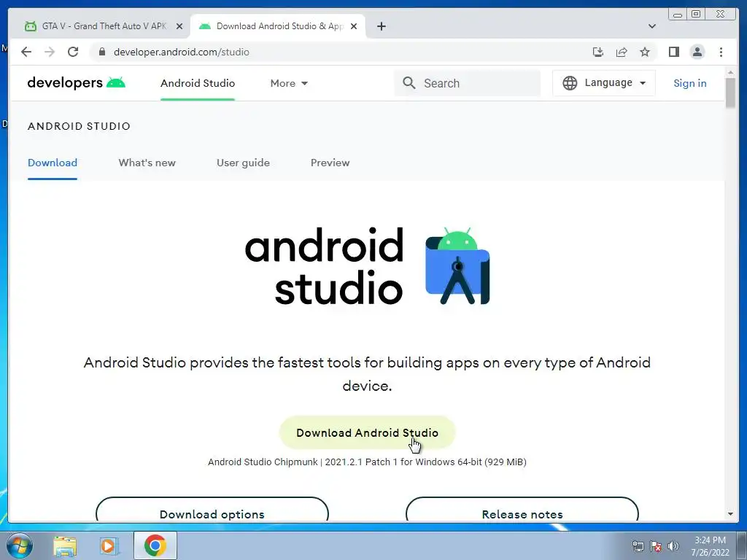
Task: Click the ANDROID STUDIO heading text
Action: (79, 126)
